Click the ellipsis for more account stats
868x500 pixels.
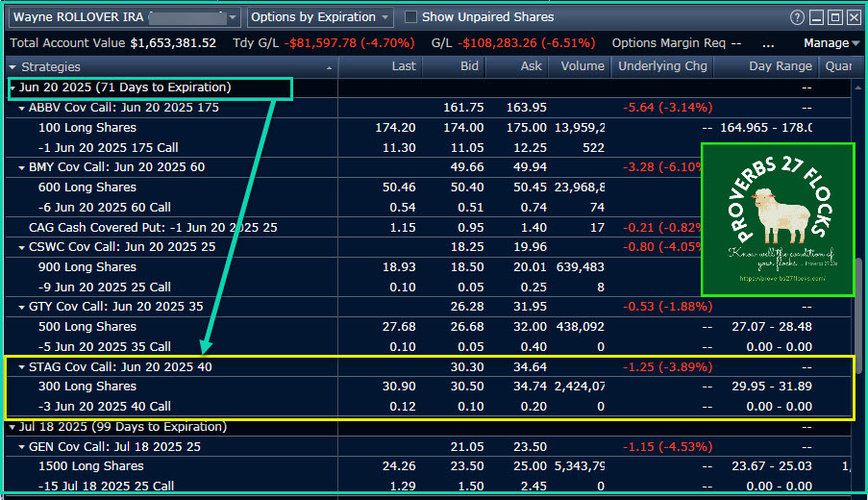[x=768, y=43]
